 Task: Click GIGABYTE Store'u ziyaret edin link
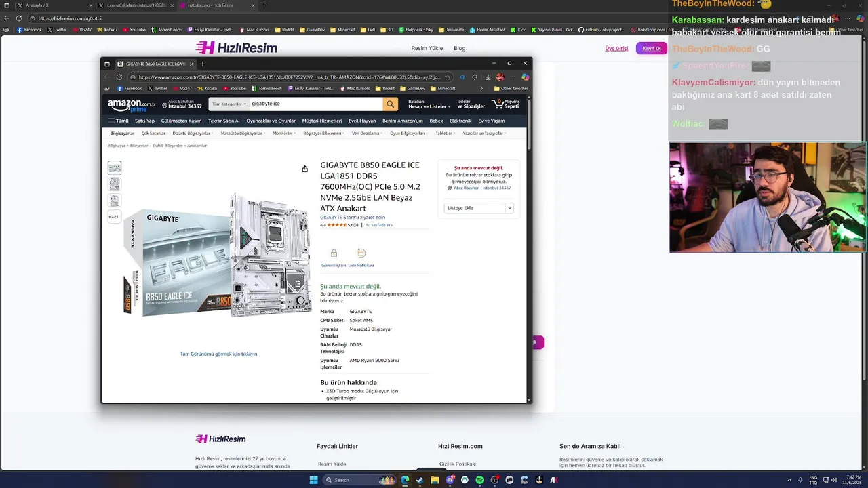click(353, 217)
